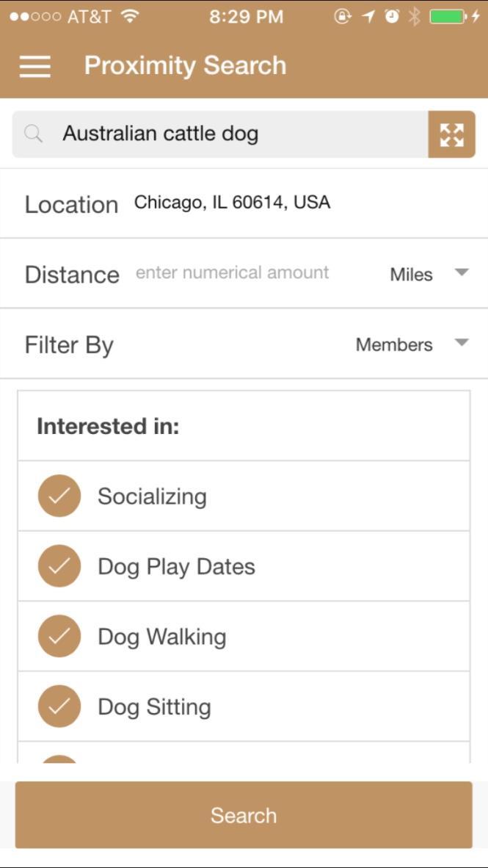Open the orientation lock icon menu
This screenshot has width=488, height=868.
click(342, 15)
